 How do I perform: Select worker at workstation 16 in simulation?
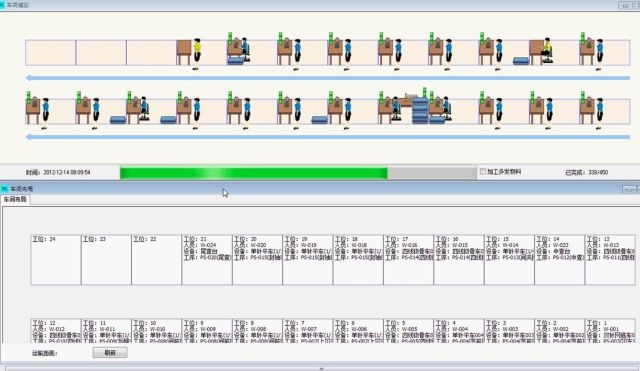[x=449, y=55]
